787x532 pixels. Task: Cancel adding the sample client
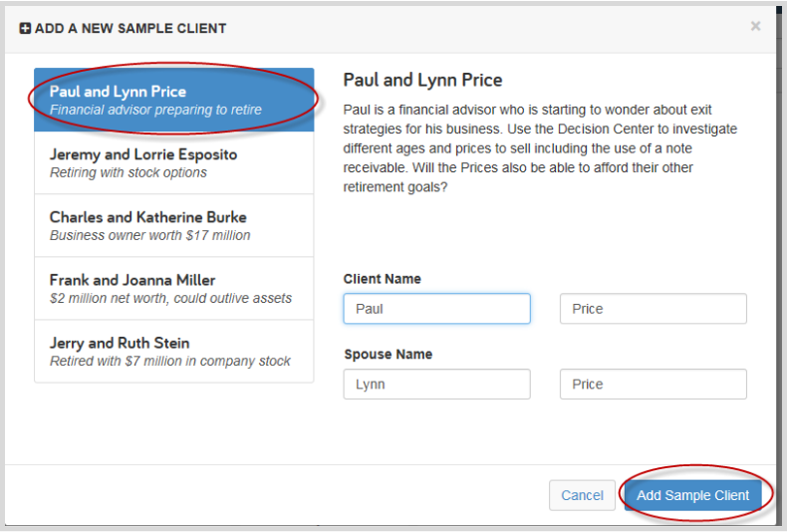[x=582, y=495]
